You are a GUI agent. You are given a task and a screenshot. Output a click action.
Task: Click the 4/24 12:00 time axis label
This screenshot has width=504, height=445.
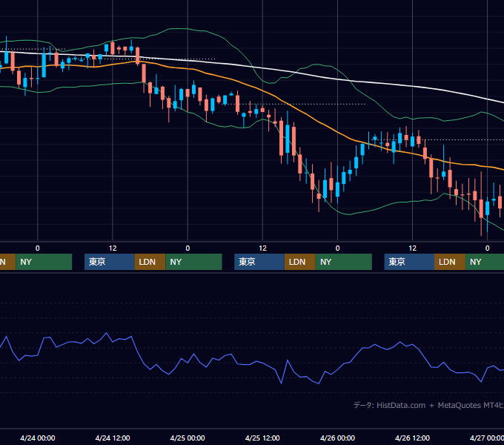coord(113,438)
